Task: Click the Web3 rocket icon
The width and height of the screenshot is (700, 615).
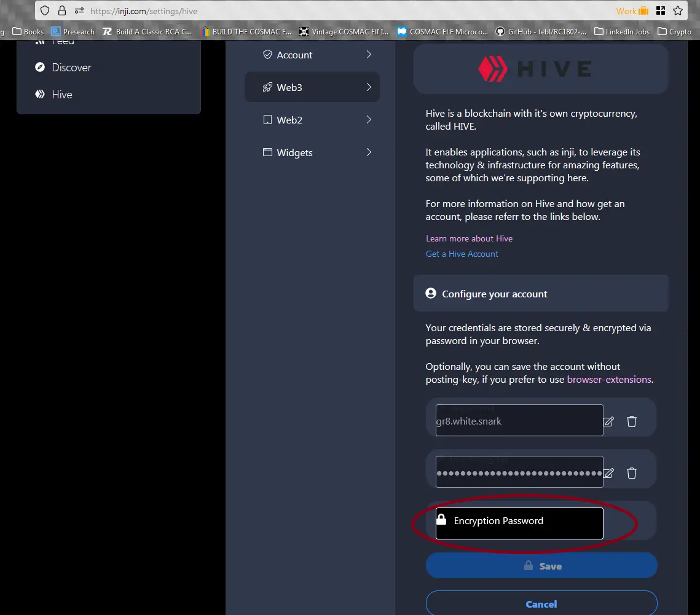Action: point(267,87)
